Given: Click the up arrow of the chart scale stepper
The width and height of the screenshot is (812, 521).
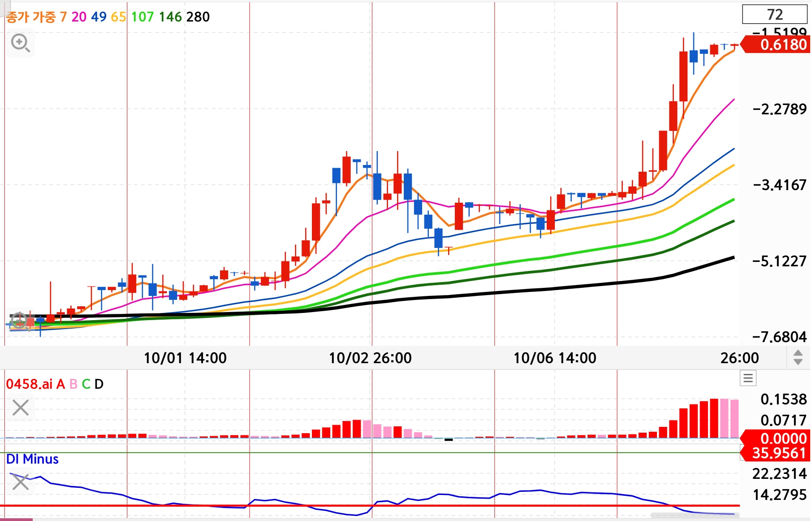Looking at the screenshot, I should (798, 353).
